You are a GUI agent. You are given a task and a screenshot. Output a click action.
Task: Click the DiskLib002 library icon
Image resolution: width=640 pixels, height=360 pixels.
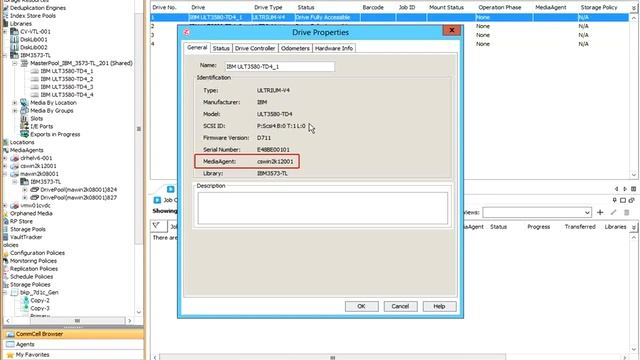coord(14,47)
